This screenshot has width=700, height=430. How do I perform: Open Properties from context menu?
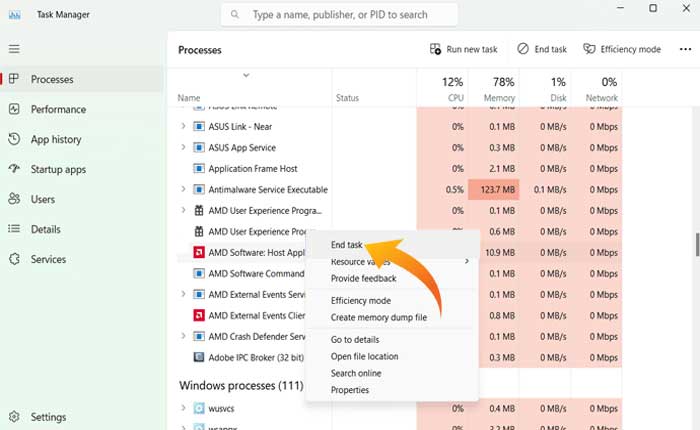pyautogui.click(x=350, y=390)
